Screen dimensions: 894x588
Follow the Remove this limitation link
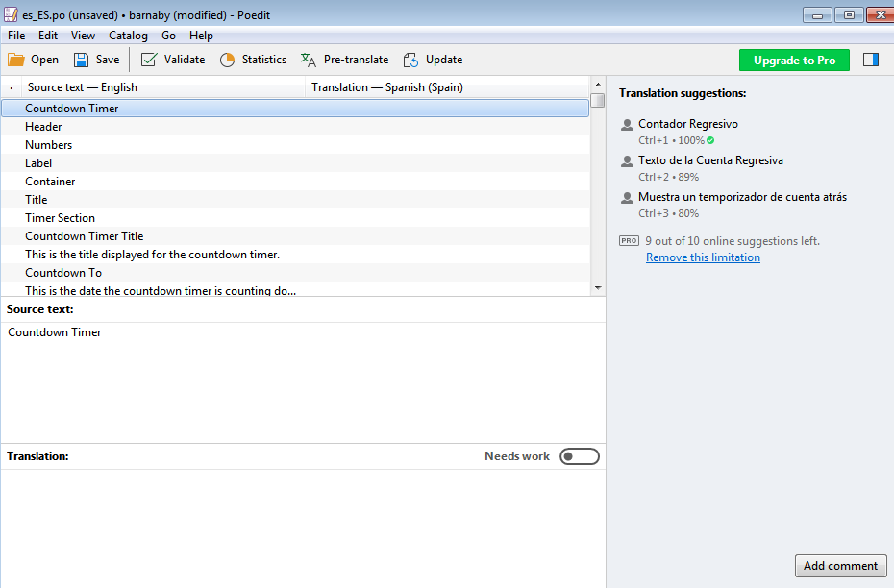coord(703,257)
